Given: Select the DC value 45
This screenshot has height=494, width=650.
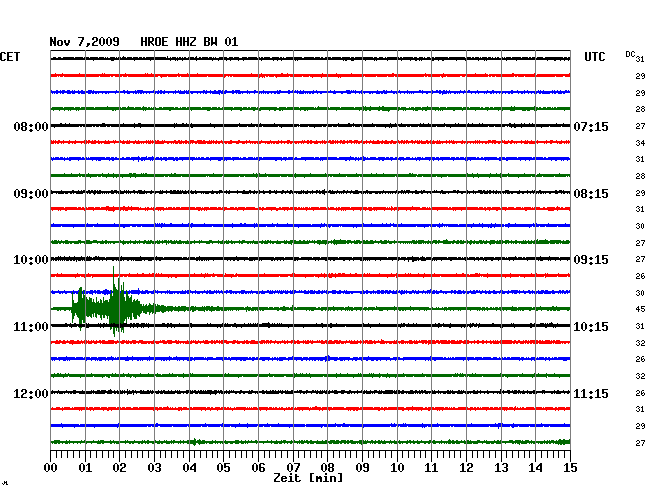Looking at the screenshot, I should pos(640,309).
